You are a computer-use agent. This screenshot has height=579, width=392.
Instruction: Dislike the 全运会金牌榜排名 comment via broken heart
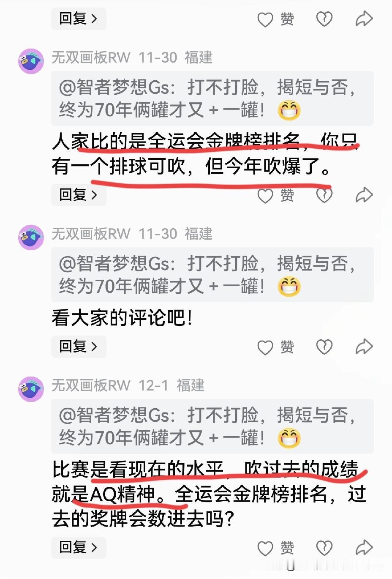pos(324,195)
